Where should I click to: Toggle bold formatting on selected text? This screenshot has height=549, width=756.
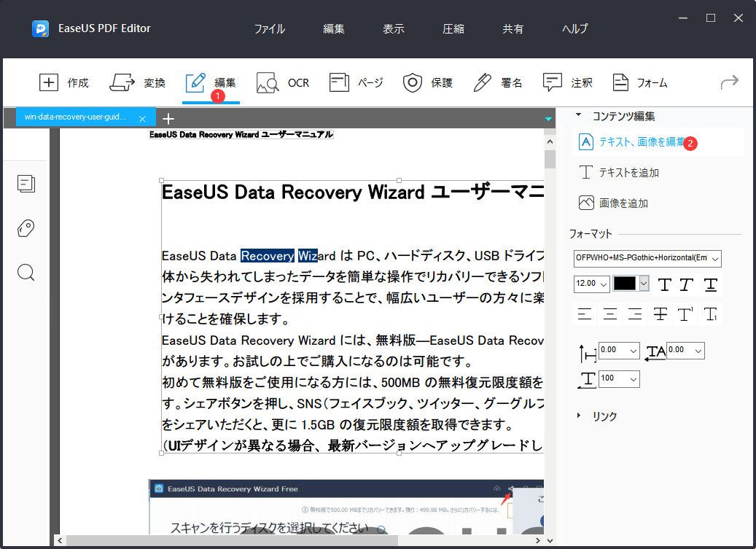point(666,284)
